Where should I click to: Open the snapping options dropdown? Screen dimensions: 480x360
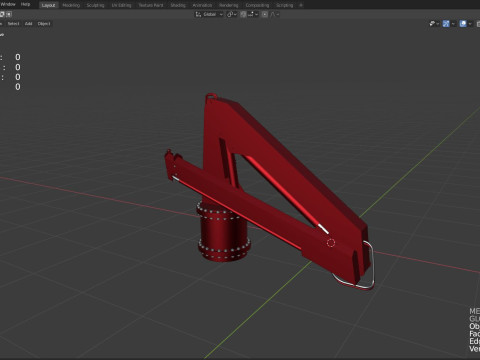click(x=253, y=14)
